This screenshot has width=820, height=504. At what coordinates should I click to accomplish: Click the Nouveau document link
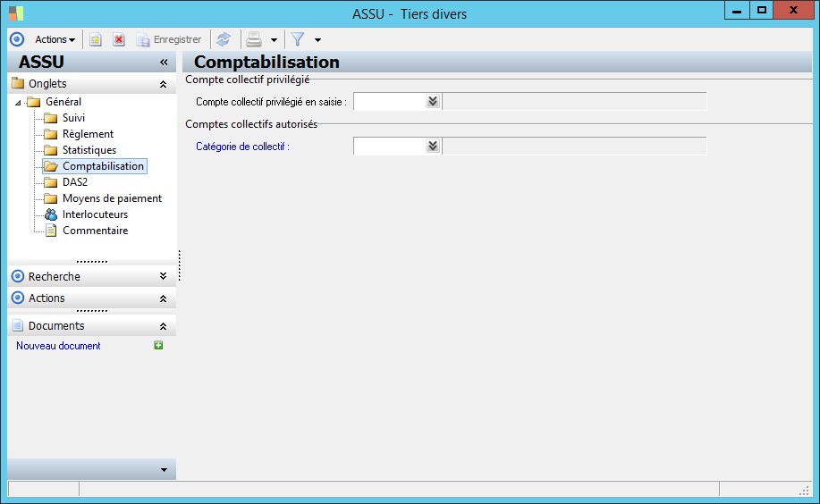click(x=58, y=346)
